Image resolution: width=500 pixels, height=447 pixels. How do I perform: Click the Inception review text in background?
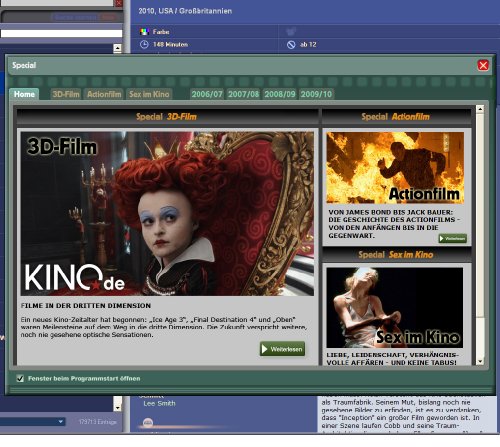(x=402, y=414)
